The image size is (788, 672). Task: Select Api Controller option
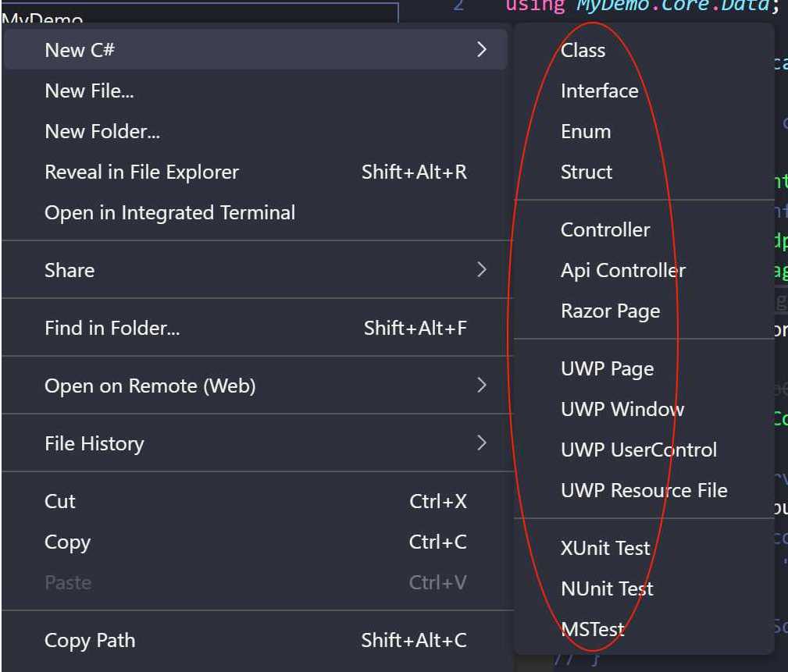pyautogui.click(x=622, y=270)
